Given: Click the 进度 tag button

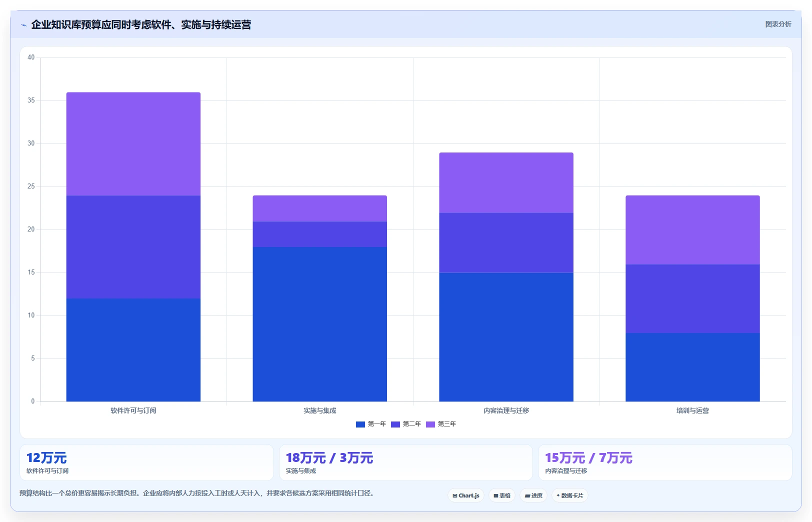Looking at the screenshot, I should tap(533, 495).
